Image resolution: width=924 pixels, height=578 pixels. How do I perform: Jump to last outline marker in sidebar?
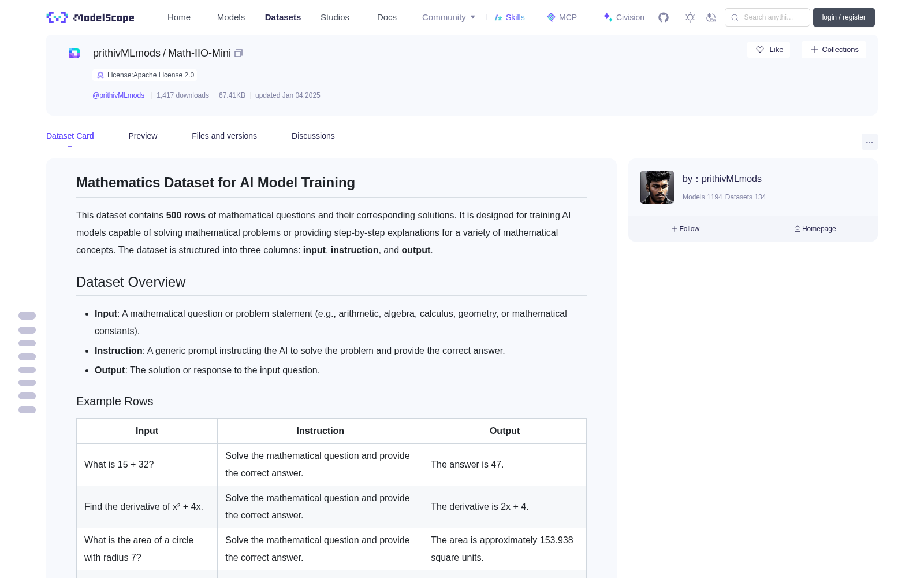point(27,410)
